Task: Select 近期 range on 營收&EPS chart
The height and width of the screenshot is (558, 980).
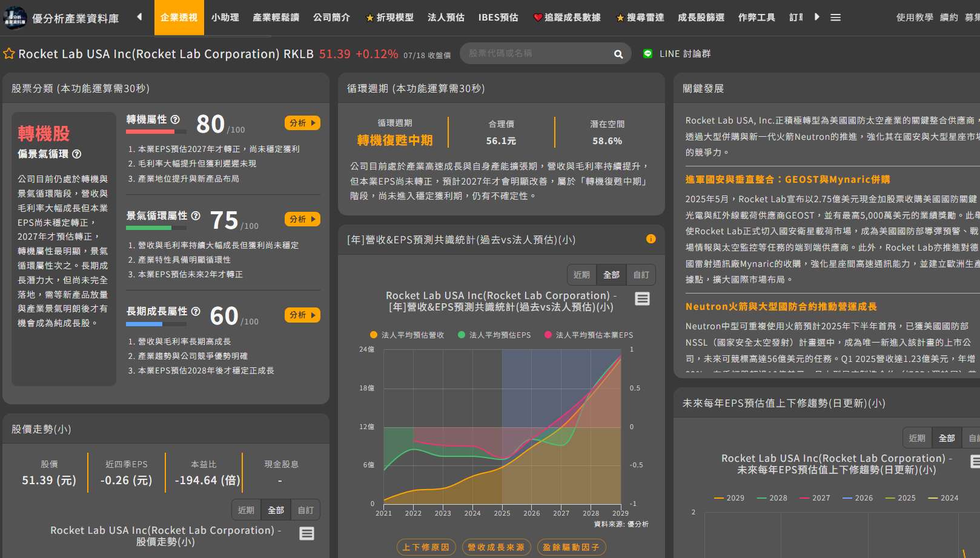Action: [581, 275]
